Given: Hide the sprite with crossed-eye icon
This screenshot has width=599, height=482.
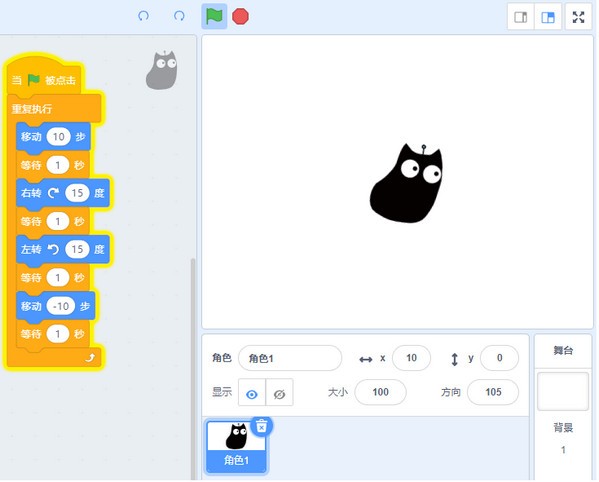Looking at the screenshot, I should 279,393.
